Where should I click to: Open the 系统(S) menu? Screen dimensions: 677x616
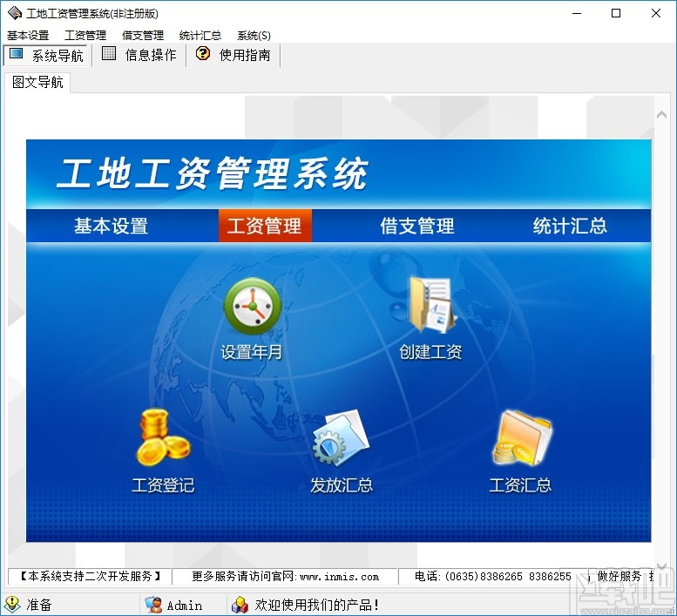[254, 36]
